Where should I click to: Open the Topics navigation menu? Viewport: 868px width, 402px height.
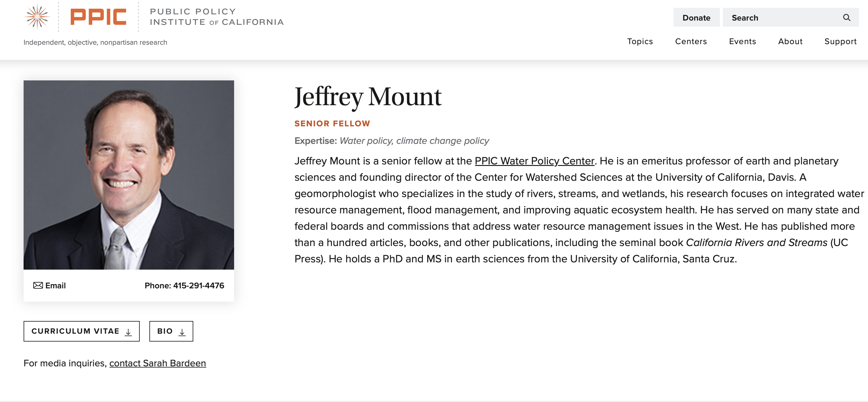(x=640, y=41)
